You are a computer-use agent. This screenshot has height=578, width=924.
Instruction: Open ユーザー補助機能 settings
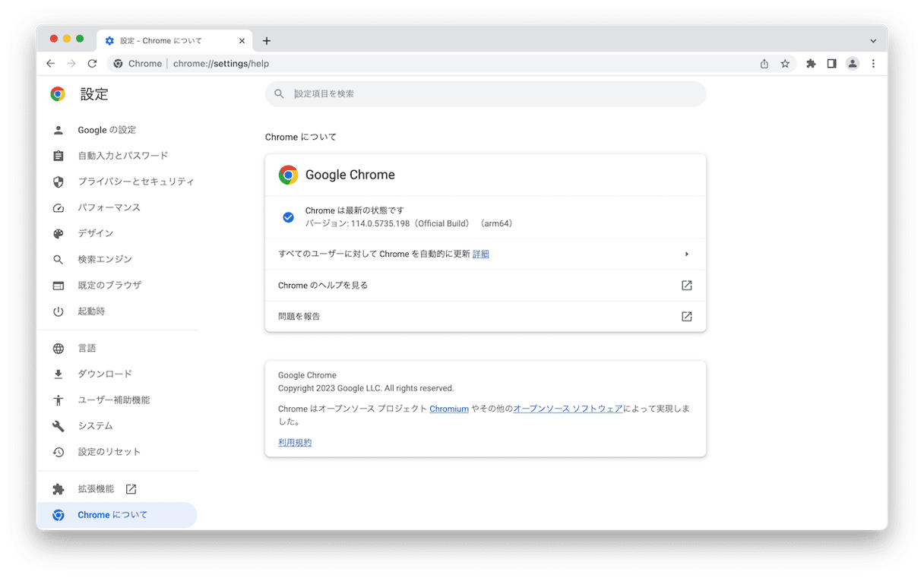116,400
